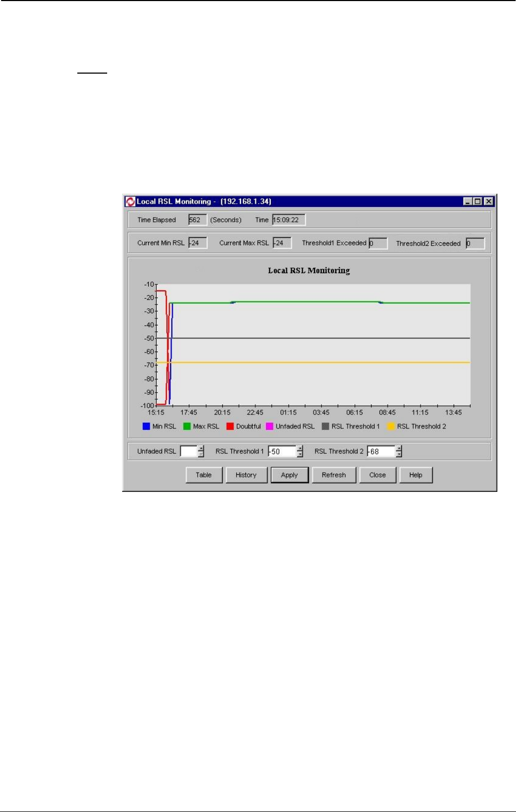Minimize the Local RSL Monitoring window
Image resolution: width=516 pixels, height=812 pixels.
(x=467, y=202)
